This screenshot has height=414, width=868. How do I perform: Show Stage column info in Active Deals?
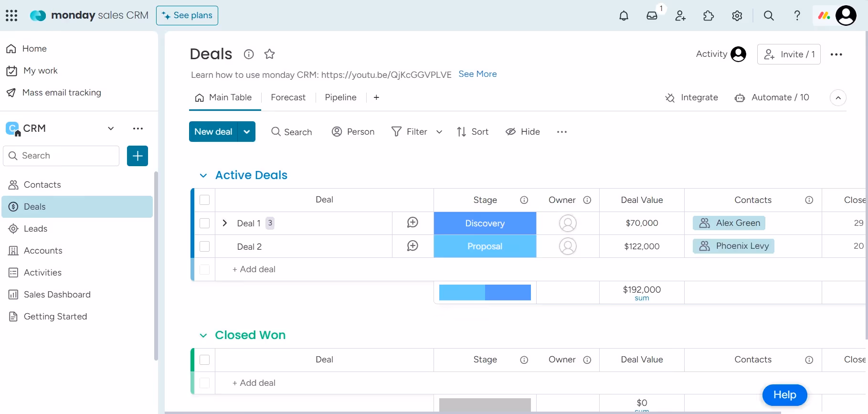pyautogui.click(x=524, y=200)
